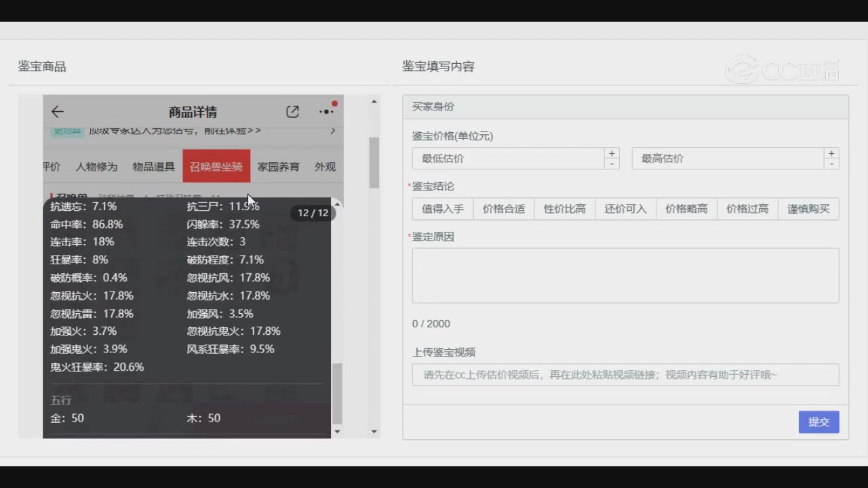The image size is (868, 488).
Task: Click the stats overlay scrollbar thumb
Action: [x=337, y=394]
